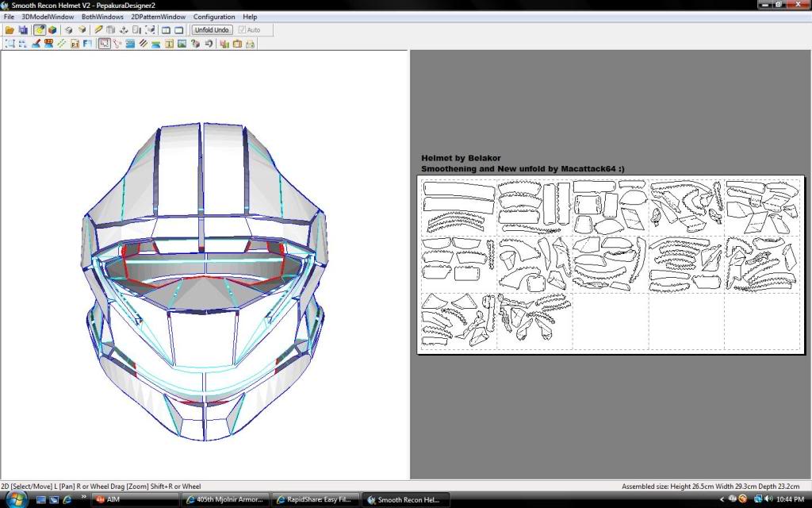
Task: Click the Save floppy disk icon
Action: coord(23,30)
